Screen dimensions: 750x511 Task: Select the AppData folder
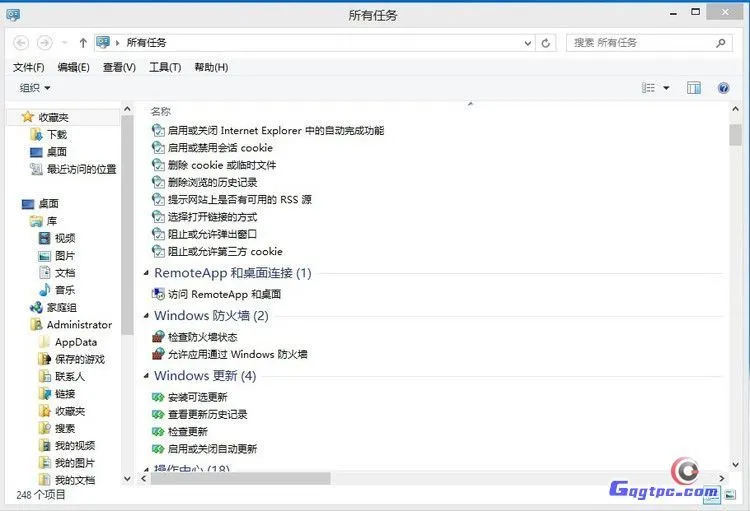(x=76, y=342)
